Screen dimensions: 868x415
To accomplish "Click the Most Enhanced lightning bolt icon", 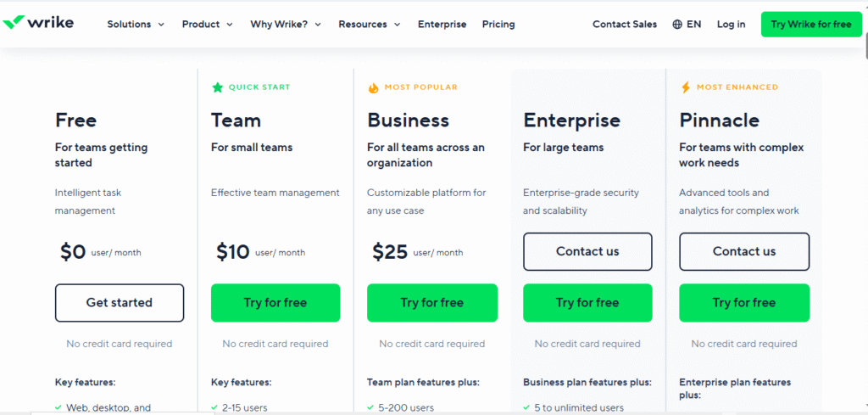I will [x=686, y=87].
